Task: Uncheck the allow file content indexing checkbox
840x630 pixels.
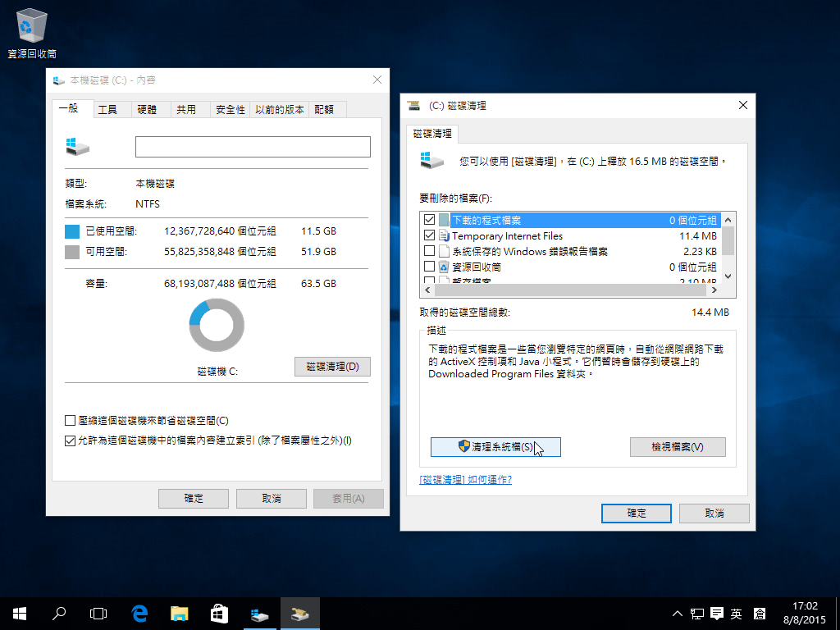Action: [70, 441]
